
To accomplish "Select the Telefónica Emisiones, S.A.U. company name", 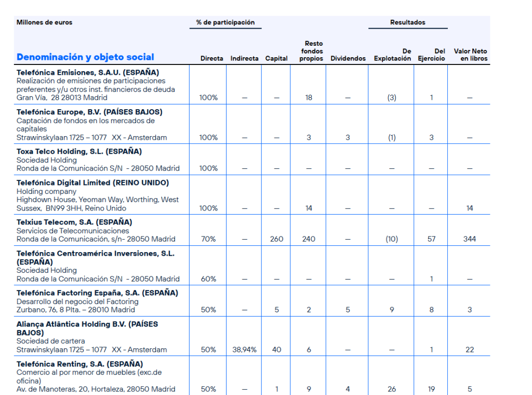I will point(88,72).
